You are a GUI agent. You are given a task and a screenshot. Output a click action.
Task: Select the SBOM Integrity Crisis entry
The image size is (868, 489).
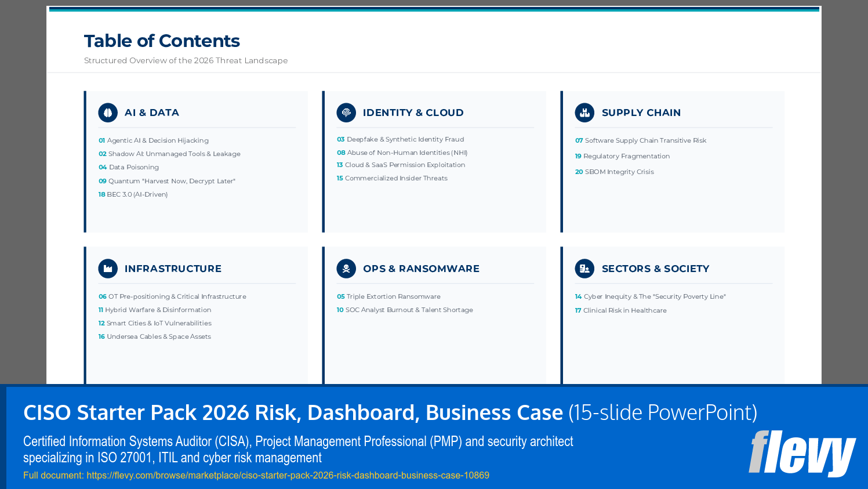(619, 172)
